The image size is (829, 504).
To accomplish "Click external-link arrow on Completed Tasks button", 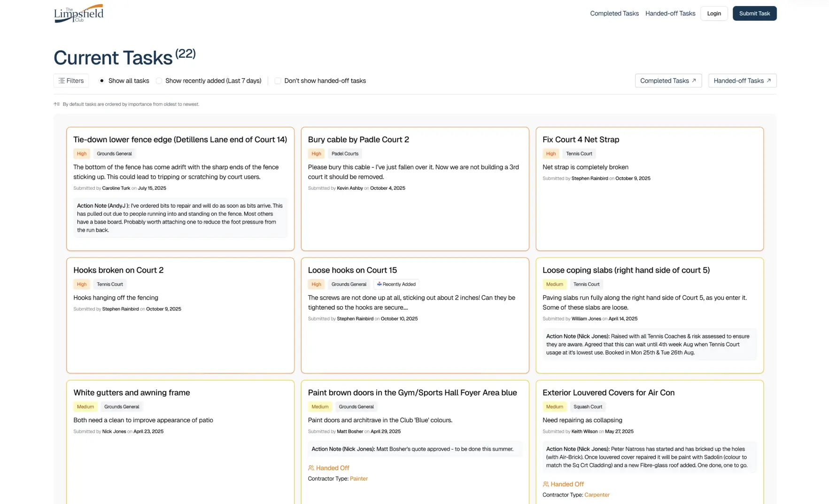I will click(x=694, y=81).
